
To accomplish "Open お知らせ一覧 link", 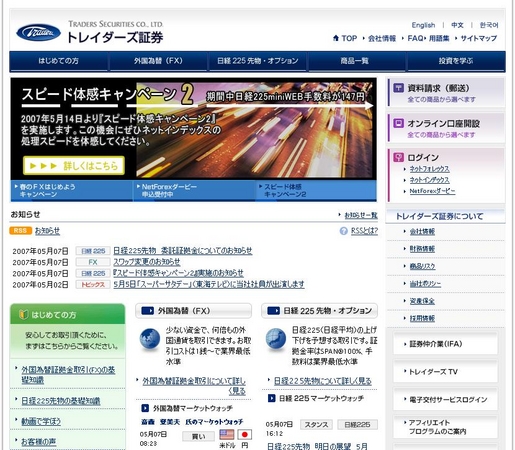I will [361, 215].
